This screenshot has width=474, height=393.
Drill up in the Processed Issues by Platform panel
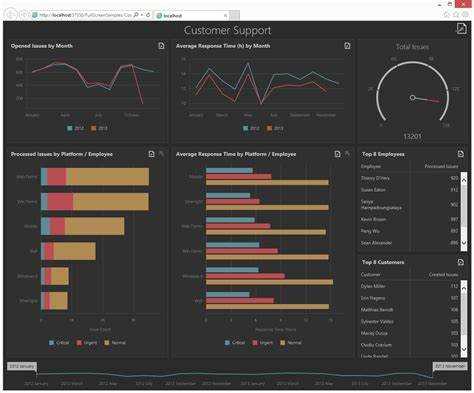(161, 154)
